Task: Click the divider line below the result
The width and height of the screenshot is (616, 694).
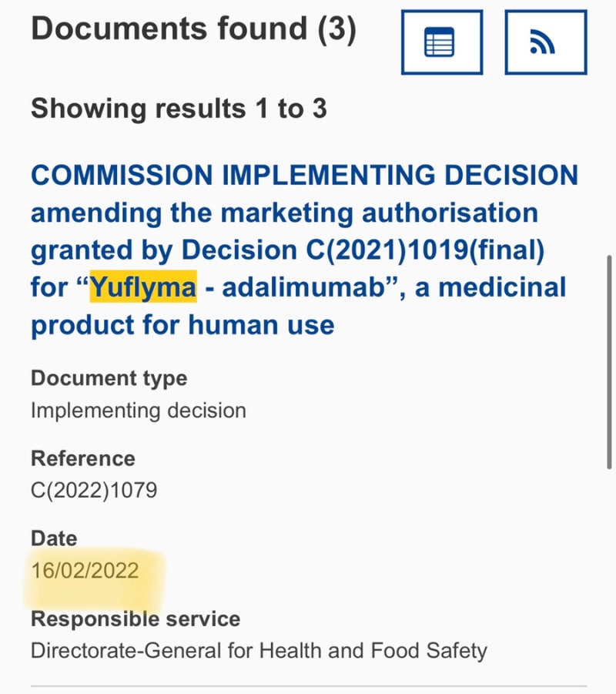Action: [x=308, y=685]
